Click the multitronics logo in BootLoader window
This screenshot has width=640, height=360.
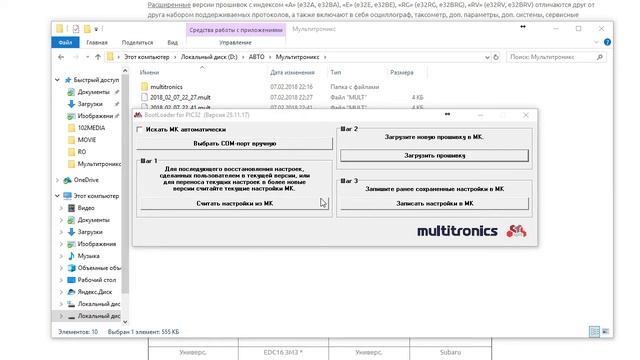tap(471, 231)
